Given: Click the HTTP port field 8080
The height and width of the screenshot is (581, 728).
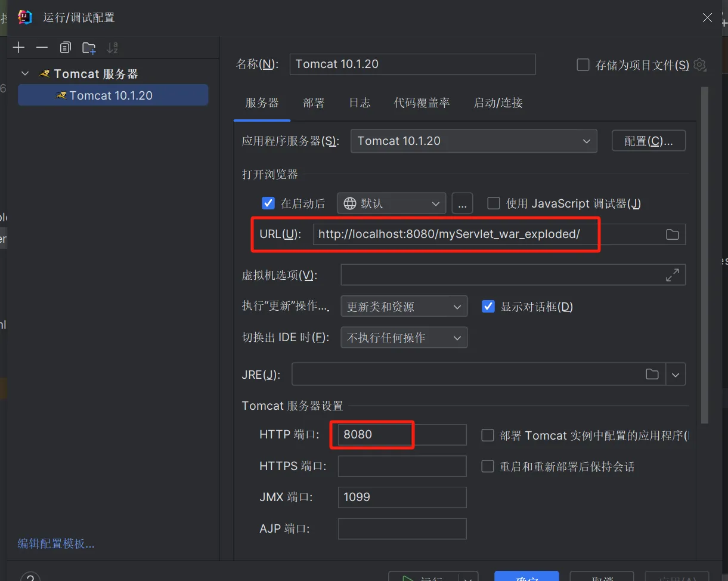Looking at the screenshot, I should (x=402, y=435).
